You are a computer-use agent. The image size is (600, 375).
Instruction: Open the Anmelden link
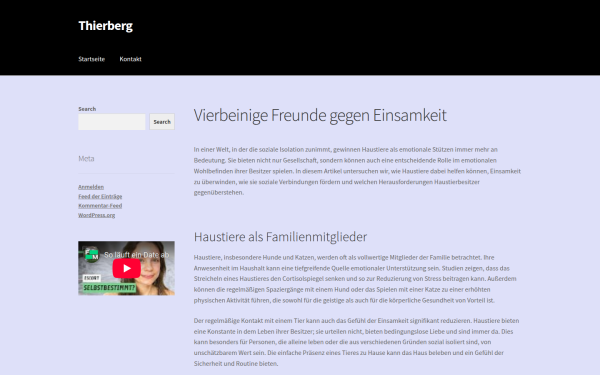(x=91, y=187)
